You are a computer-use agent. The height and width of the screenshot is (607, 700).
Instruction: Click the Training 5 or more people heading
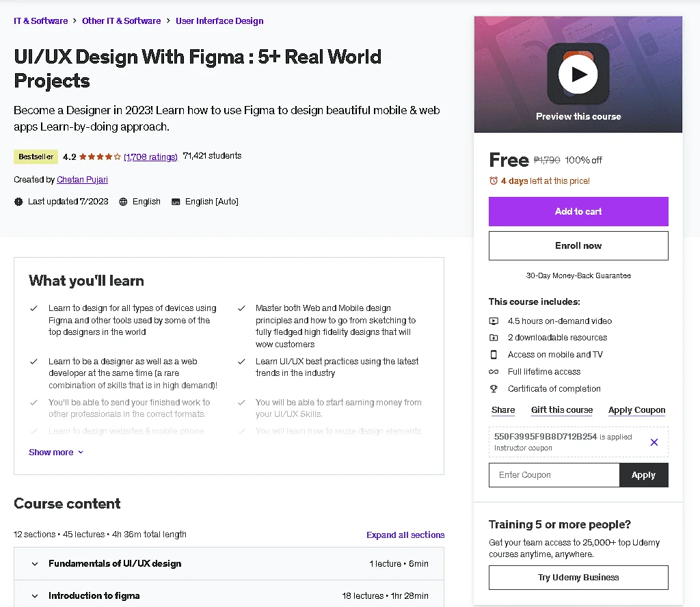[560, 524]
